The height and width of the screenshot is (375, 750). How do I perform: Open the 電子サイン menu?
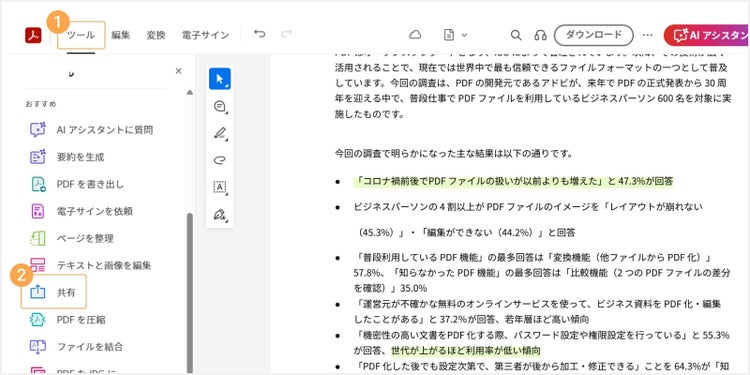point(205,35)
